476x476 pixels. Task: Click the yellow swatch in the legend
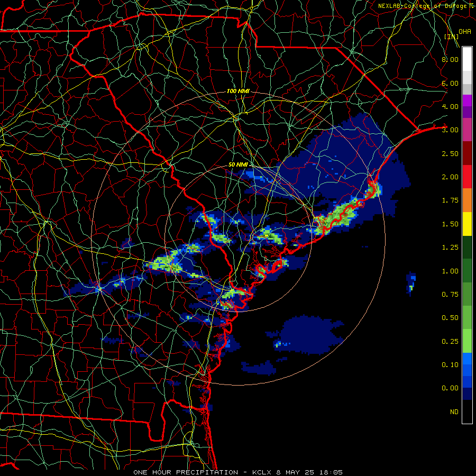(467, 224)
